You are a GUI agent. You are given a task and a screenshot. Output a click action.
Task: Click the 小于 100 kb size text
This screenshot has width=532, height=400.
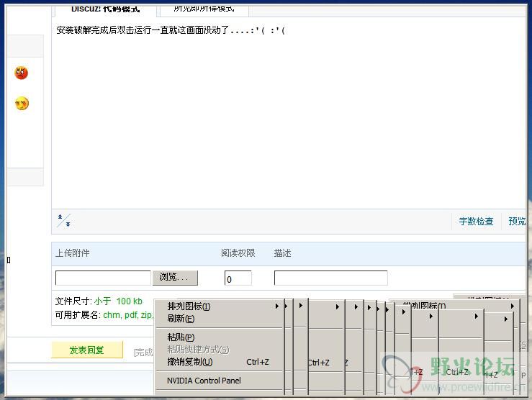click(x=118, y=301)
